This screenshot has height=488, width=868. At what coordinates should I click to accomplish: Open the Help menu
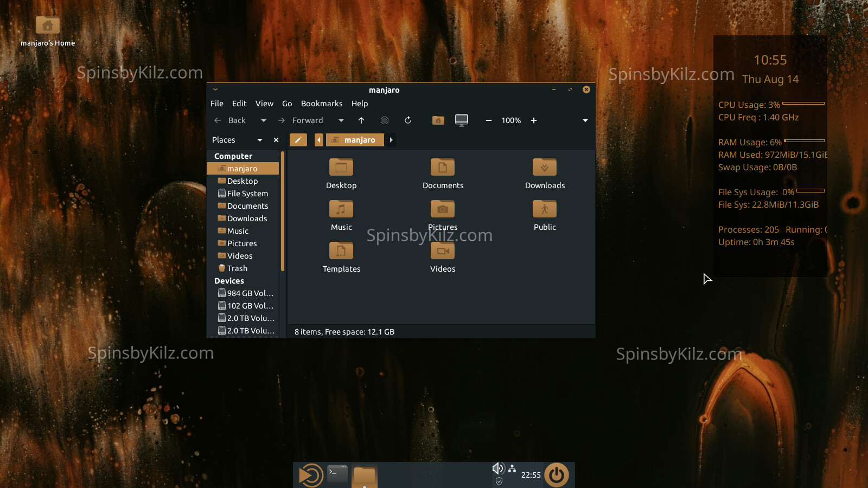[360, 104]
